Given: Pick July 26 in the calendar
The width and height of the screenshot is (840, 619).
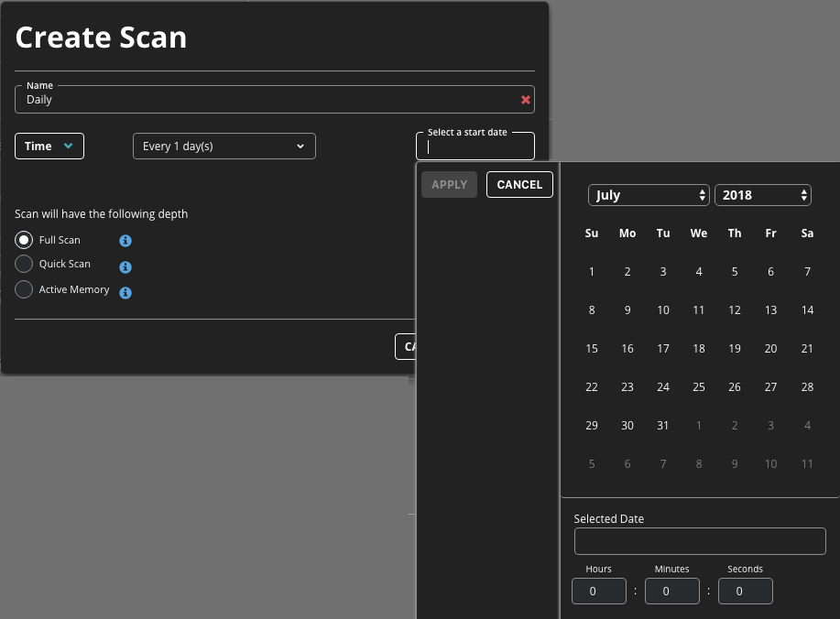Looking at the screenshot, I should (x=735, y=387).
